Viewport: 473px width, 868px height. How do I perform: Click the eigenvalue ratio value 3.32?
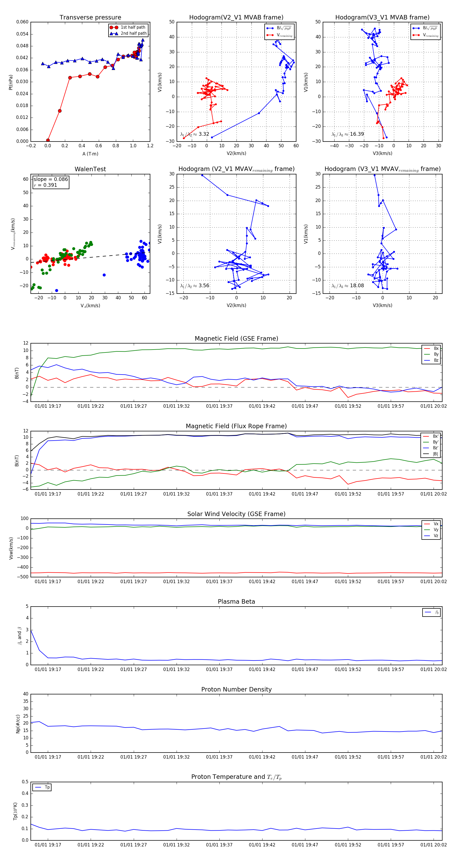point(204,134)
